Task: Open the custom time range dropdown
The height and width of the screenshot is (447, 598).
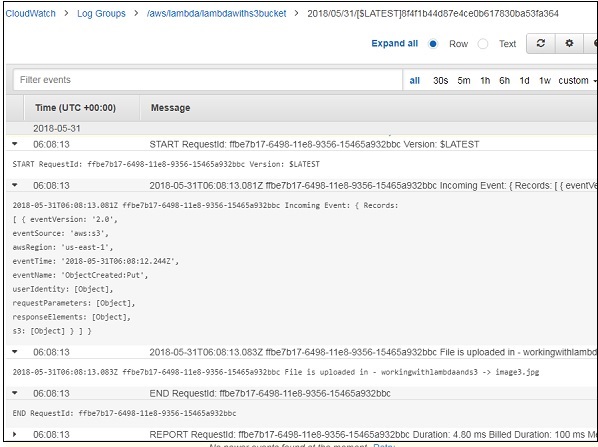Action: (x=576, y=80)
